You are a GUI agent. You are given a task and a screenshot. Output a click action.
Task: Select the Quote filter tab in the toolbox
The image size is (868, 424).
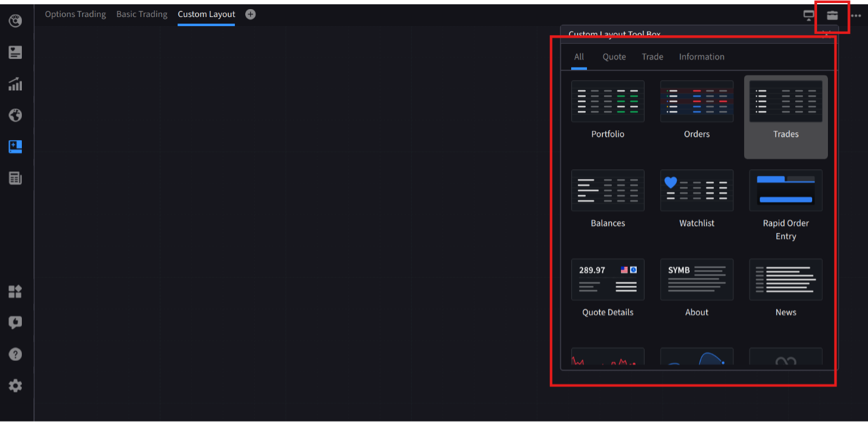point(614,56)
